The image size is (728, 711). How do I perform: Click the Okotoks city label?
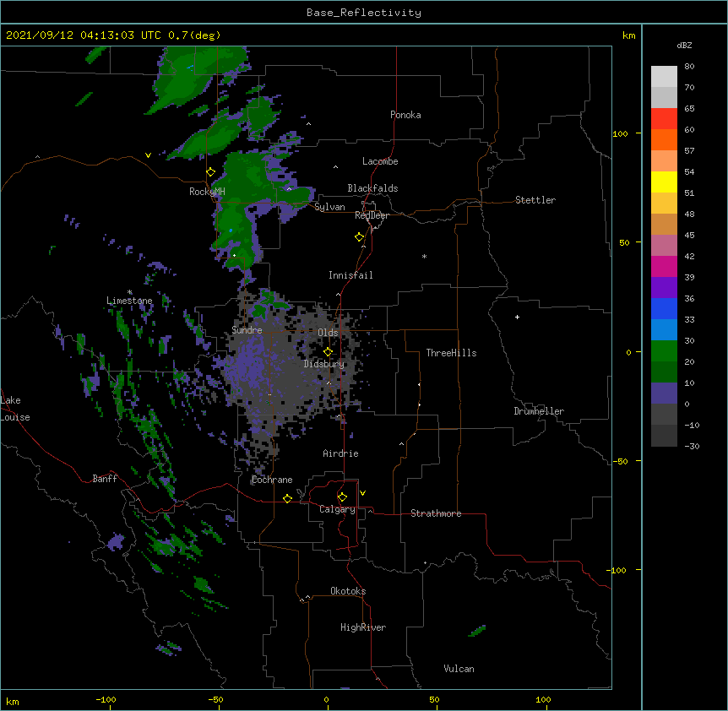coord(348,591)
